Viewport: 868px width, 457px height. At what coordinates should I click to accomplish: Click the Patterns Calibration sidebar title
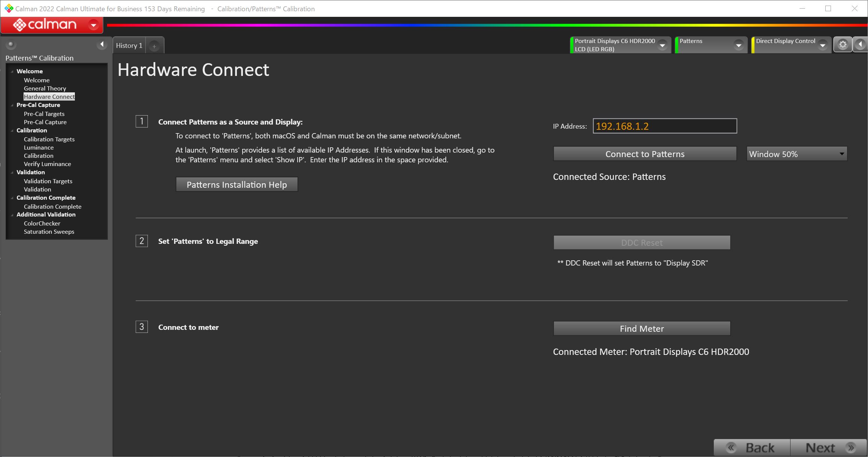[39, 58]
